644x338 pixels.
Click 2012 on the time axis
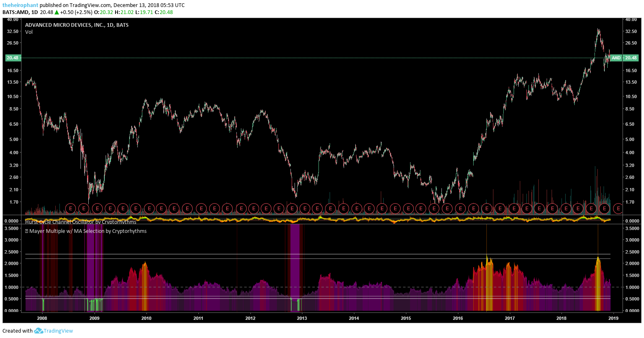click(250, 318)
